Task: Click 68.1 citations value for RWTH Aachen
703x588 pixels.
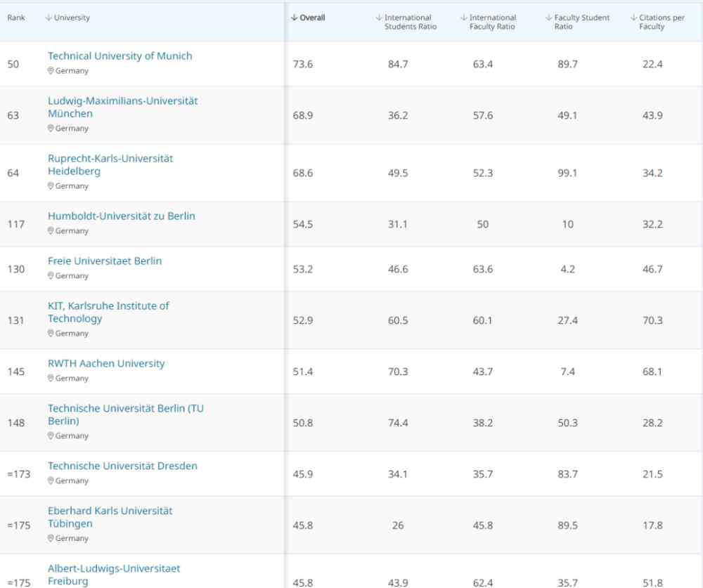Action: (x=652, y=372)
